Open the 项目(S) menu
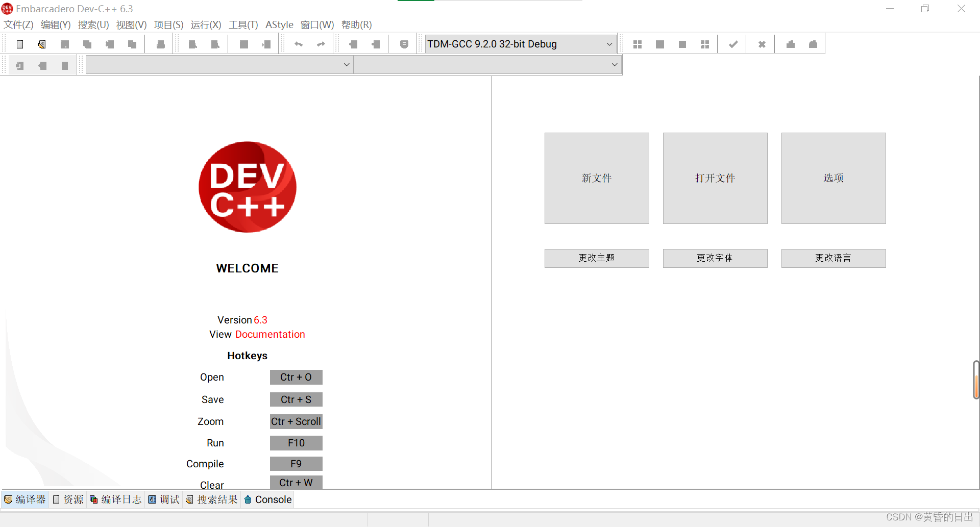The image size is (980, 527). [x=169, y=24]
